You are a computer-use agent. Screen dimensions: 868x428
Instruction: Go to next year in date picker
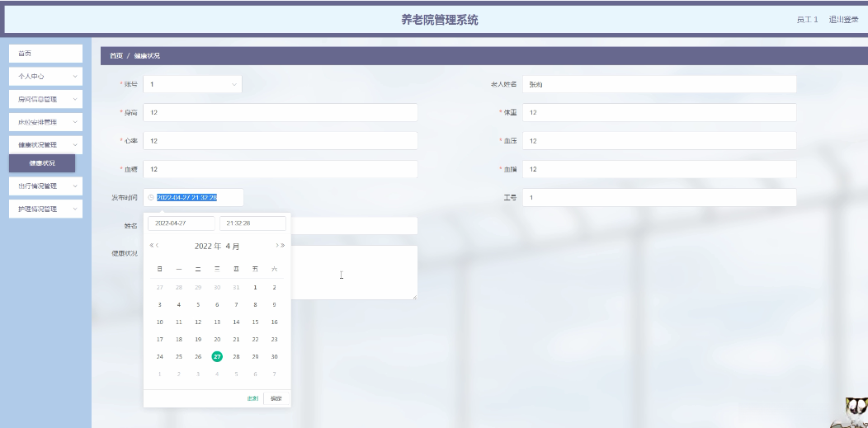(x=283, y=246)
